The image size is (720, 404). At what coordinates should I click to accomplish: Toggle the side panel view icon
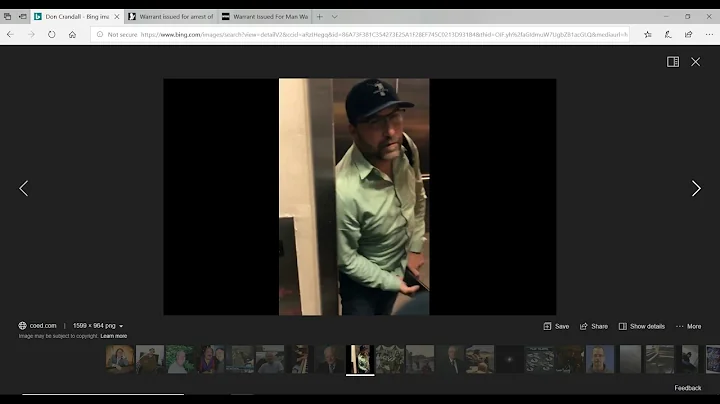(x=673, y=62)
